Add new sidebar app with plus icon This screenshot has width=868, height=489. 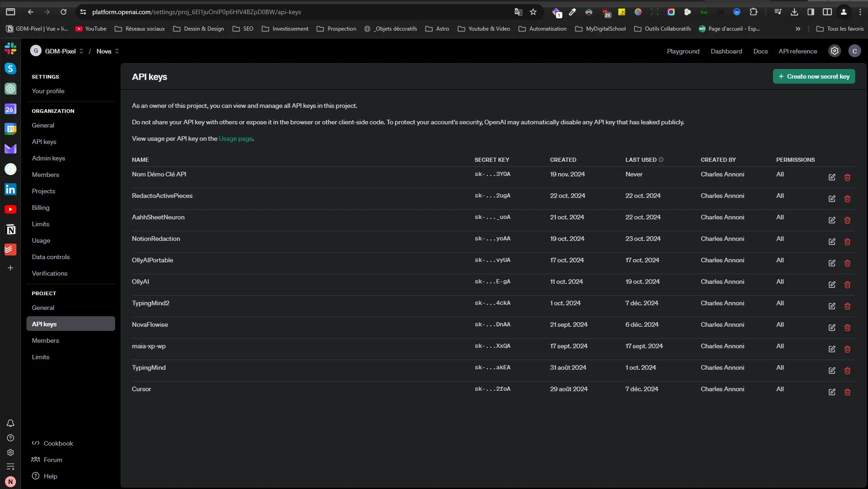tap(11, 268)
